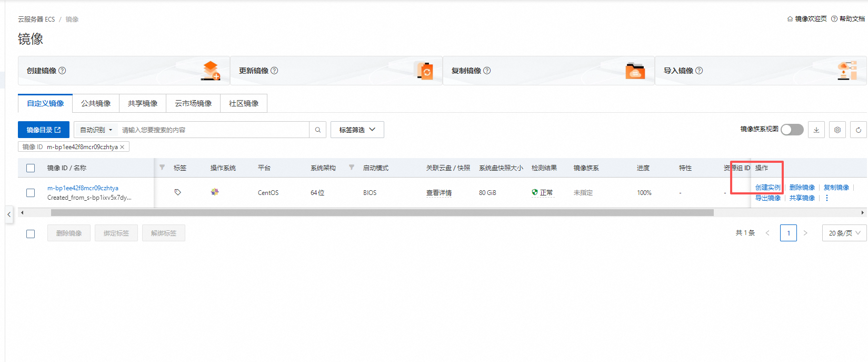Open the 自动识别 search type dropdown
The width and height of the screenshot is (868, 362).
[x=96, y=130]
